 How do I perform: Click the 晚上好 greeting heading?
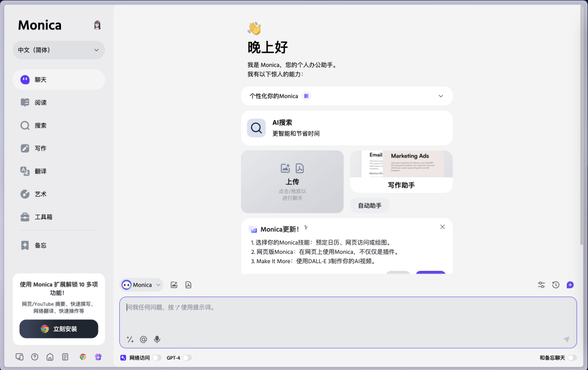267,47
